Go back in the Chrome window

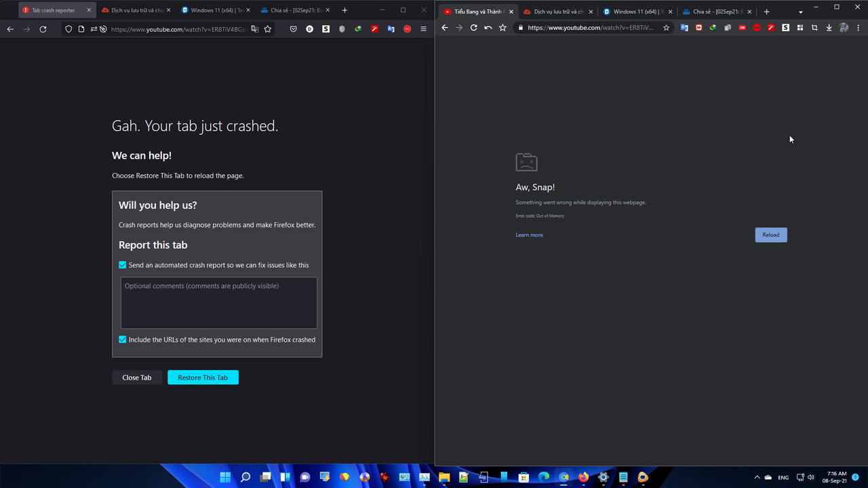(x=445, y=28)
